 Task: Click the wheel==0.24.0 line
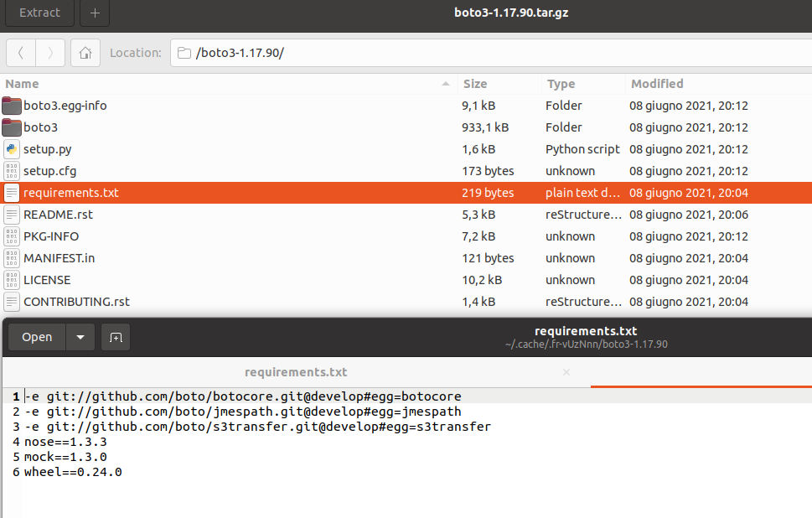(73, 472)
